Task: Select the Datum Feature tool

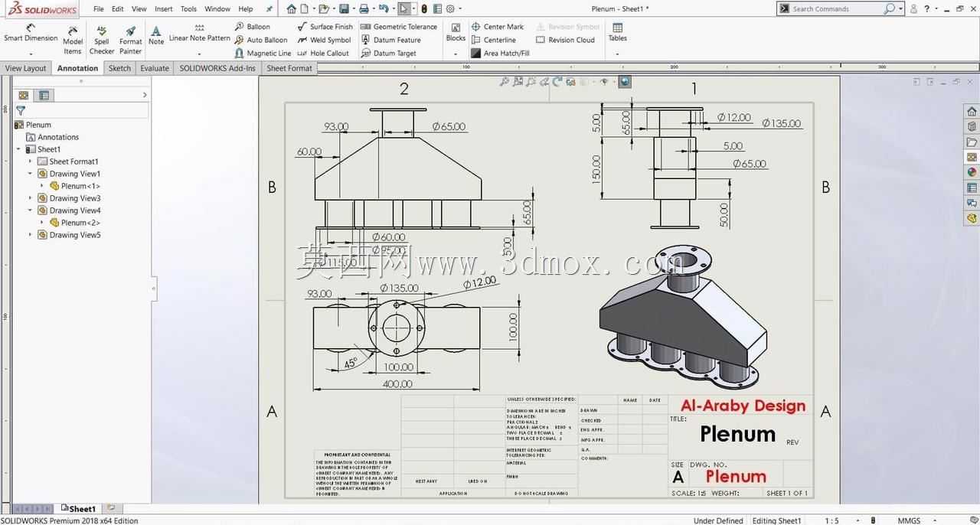Action: click(x=390, y=40)
